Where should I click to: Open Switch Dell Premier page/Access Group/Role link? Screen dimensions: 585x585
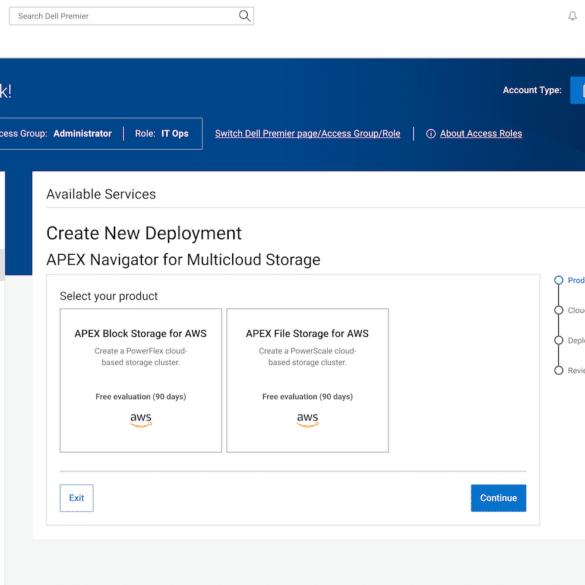307,134
